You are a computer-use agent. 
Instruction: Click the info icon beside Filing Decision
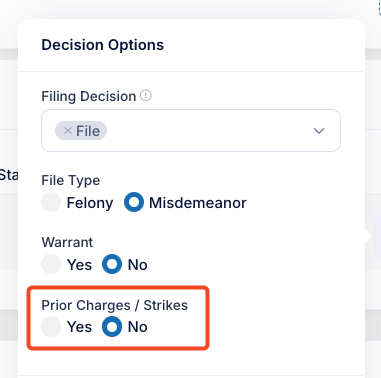[146, 96]
